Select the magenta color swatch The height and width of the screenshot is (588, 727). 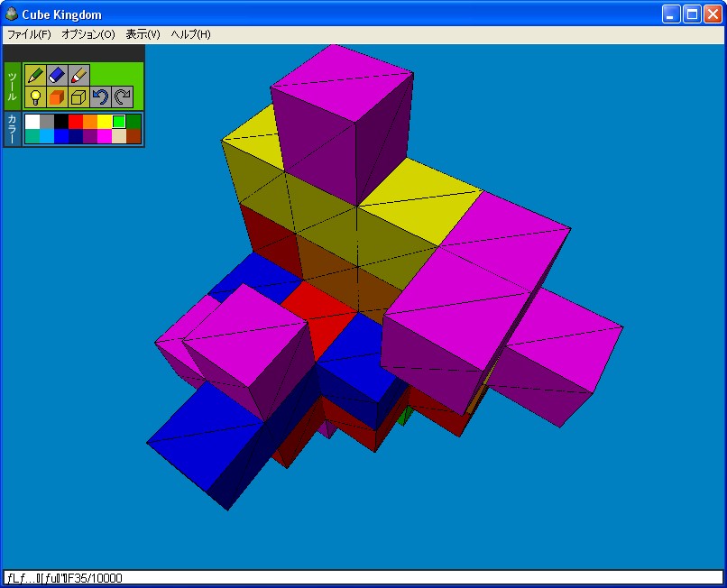click(x=105, y=136)
